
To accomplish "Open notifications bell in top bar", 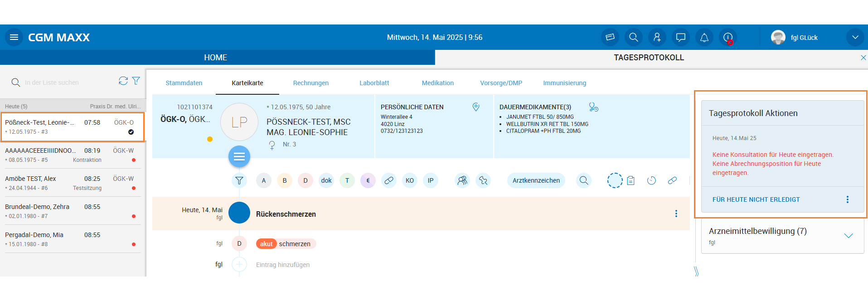I will pos(704,37).
